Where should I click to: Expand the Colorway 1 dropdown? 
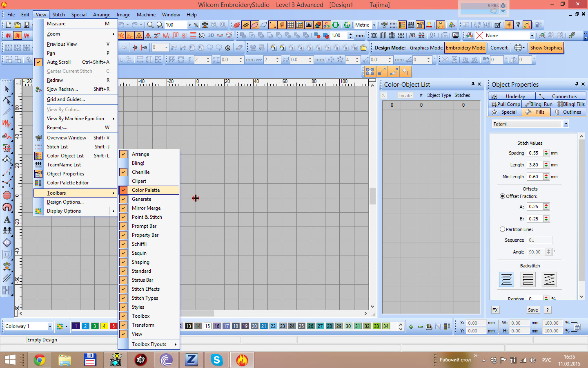pyautogui.click(x=50, y=326)
